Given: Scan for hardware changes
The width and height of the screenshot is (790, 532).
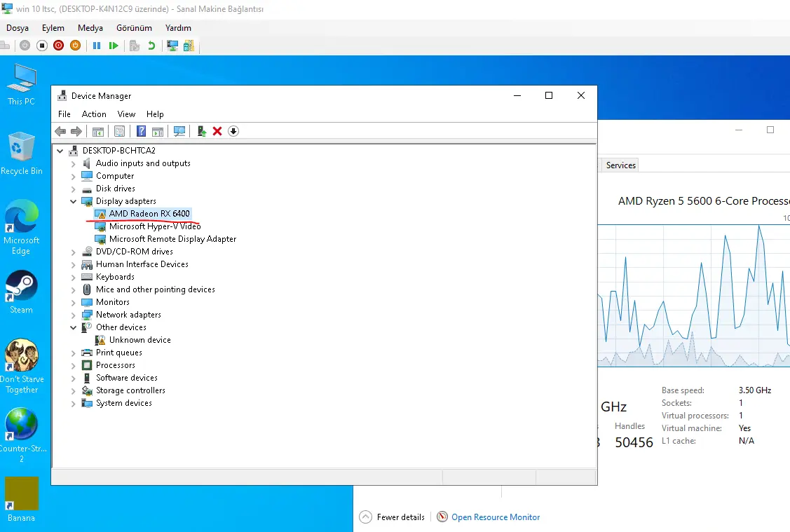Looking at the screenshot, I should [x=179, y=132].
